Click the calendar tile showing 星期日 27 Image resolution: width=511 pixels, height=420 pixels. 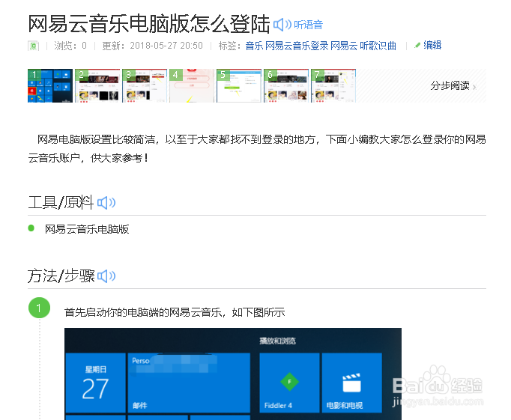(95, 383)
